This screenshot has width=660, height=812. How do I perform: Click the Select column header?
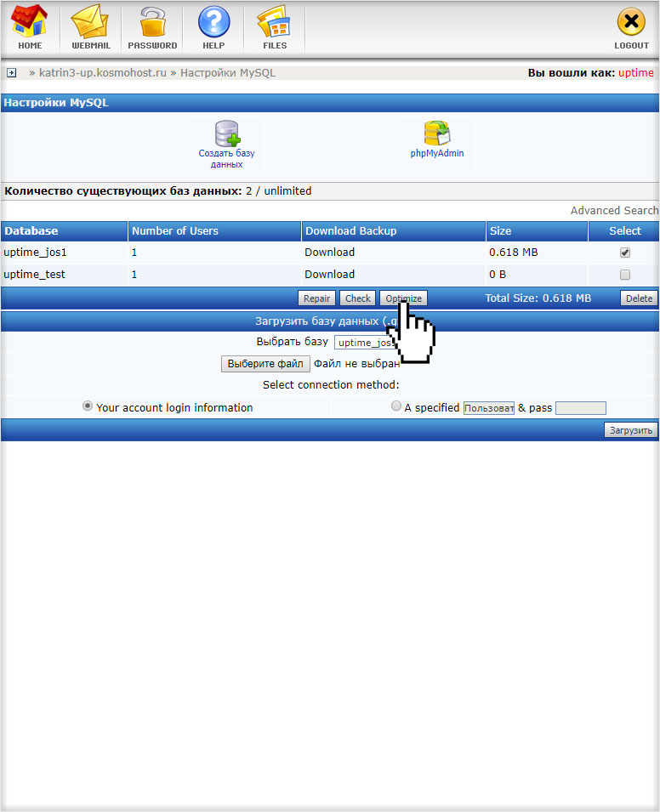625,231
